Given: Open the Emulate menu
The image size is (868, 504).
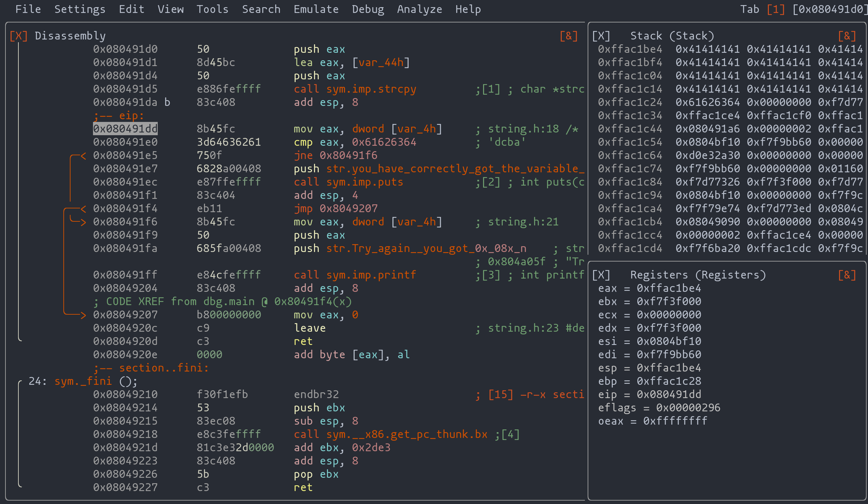Looking at the screenshot, I should (x=316, y=9).
